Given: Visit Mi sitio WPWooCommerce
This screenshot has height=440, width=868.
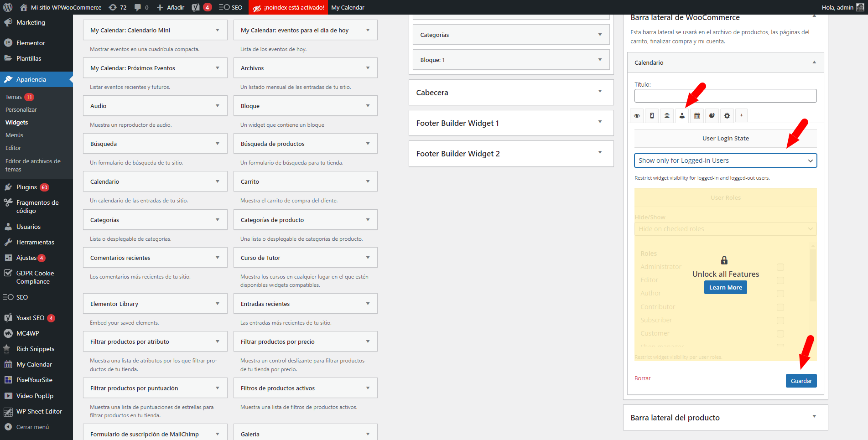Looking at the screenshot, I should pyautogui.click(x=61, y=7).
